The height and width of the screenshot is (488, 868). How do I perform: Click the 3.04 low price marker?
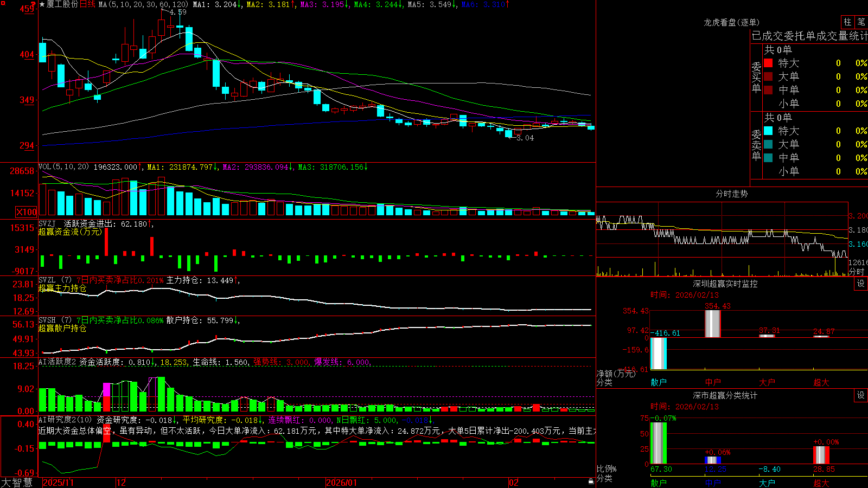point(525,138)
